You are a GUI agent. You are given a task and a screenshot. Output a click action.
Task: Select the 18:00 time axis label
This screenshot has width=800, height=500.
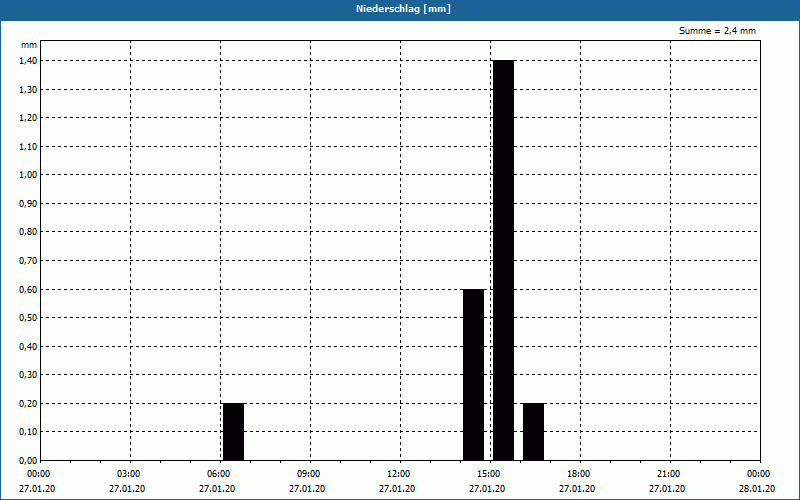pos(579,474)
